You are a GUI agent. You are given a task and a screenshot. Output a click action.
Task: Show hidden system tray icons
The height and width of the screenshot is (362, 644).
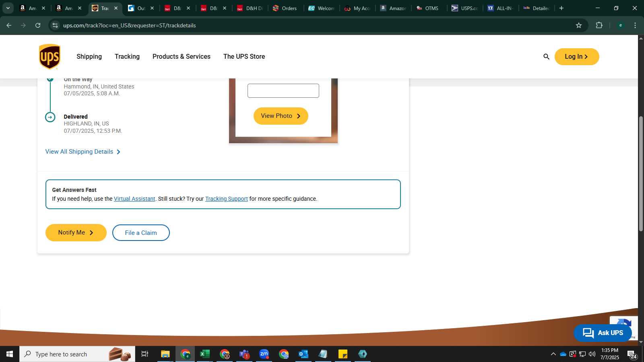tap(553, 354)
